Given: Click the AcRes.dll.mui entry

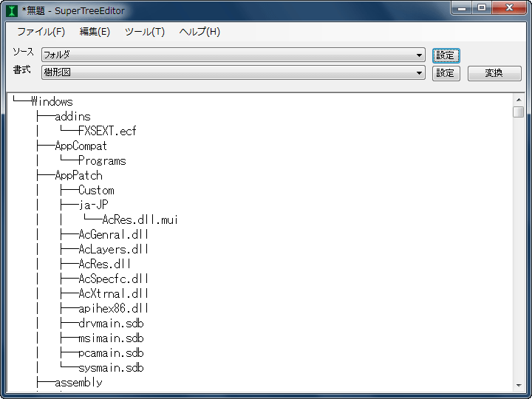Looking at the screenshot, I should pyautogui.click(x=140, y=220).
